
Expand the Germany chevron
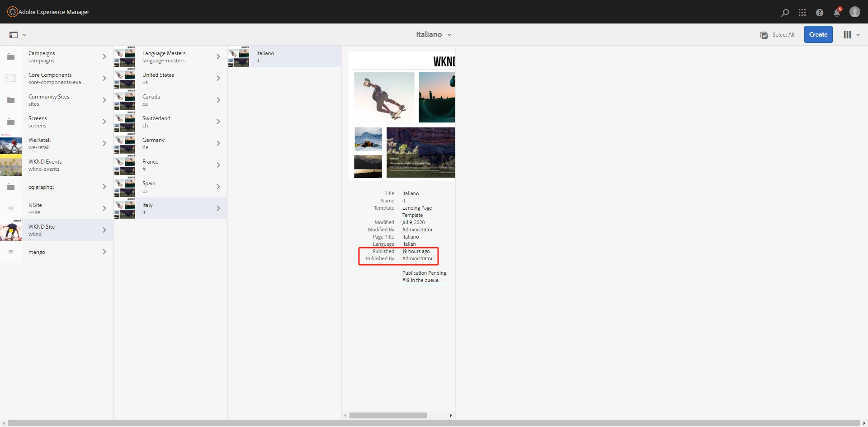[218, 143]
